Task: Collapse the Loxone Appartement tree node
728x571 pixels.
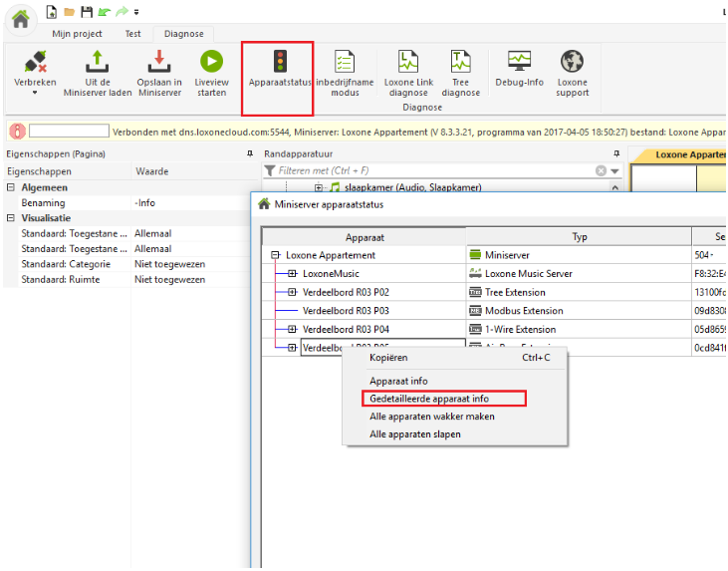Action: (x=275, y=255)
